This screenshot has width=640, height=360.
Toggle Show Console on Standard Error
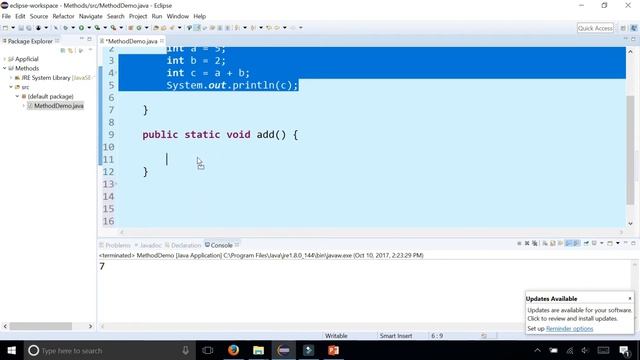click(576, 243)
